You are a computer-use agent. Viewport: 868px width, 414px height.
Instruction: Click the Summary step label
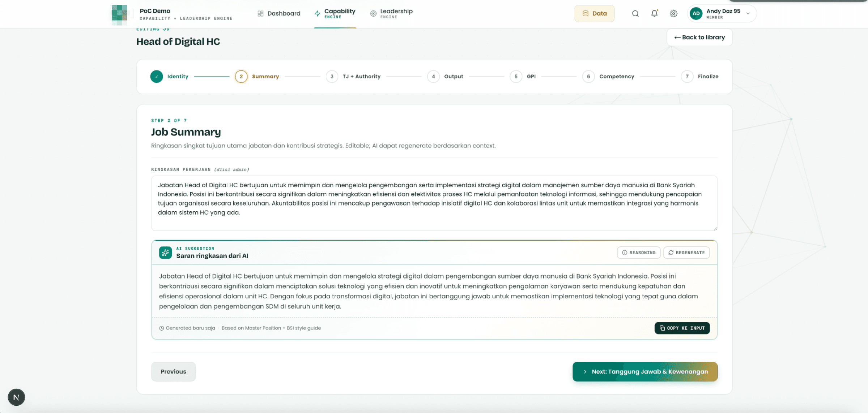pyautogui.click(x=265, y=77)
